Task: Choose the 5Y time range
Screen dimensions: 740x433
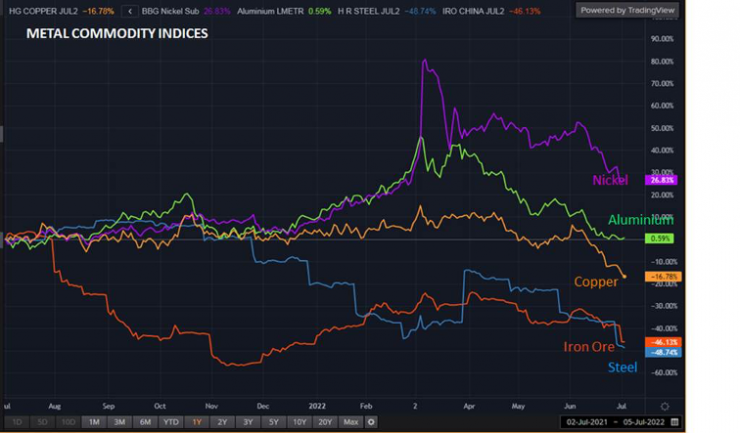Action: tap(274, 422)
